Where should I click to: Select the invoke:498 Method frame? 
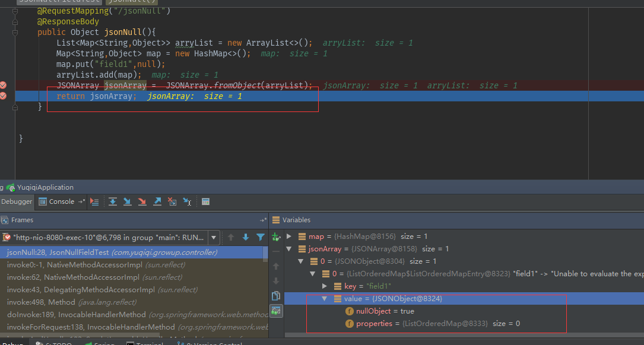(131, 302)
